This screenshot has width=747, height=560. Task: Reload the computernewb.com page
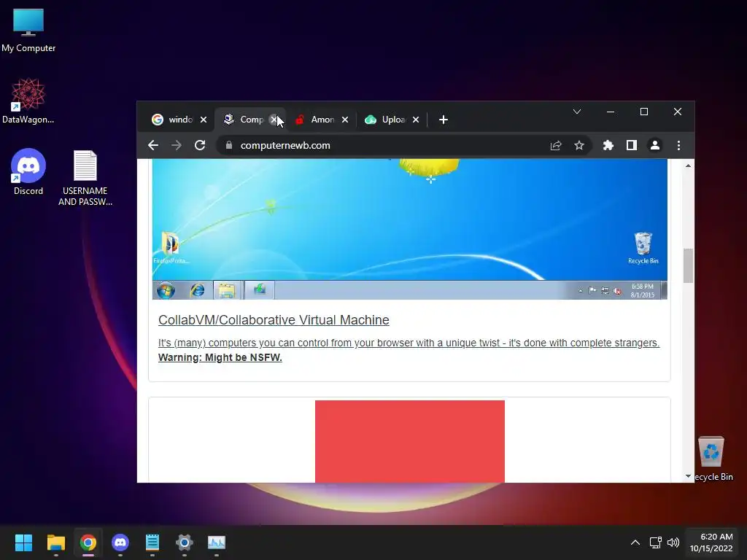[x=200, y=145]
